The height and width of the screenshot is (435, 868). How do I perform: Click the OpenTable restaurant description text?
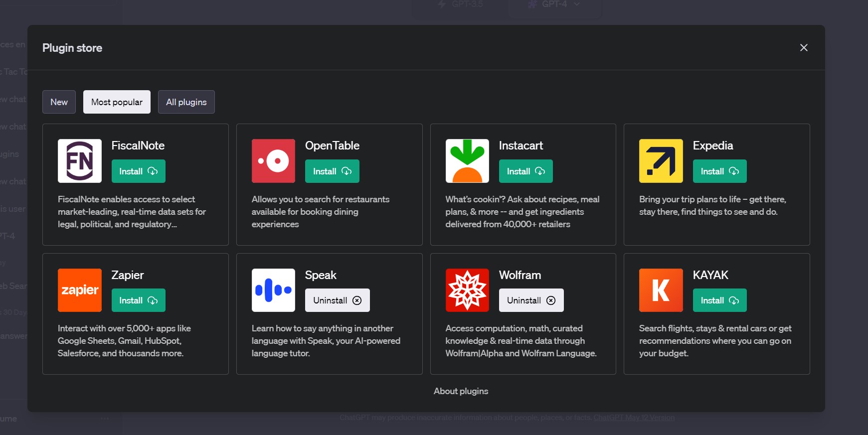click(x=321, y=212)
